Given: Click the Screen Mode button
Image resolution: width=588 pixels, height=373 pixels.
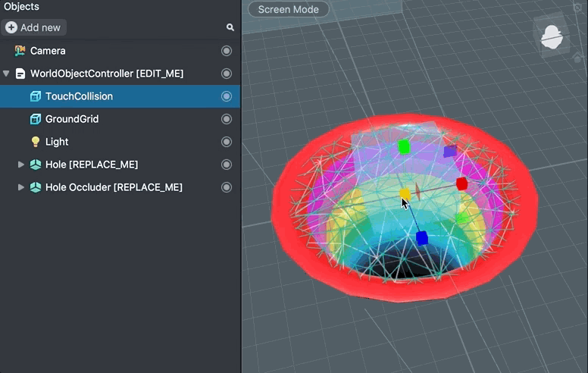Looking at the screenshot, I should (x=289, y=10).
